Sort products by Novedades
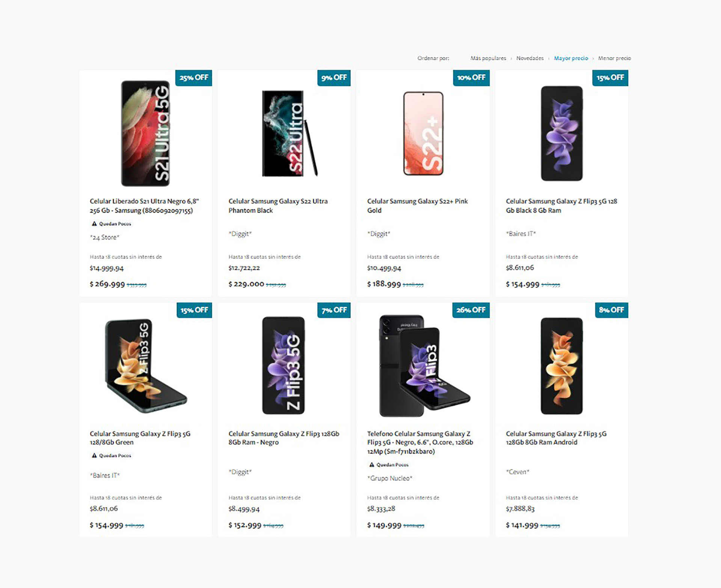The image size is (721, 588). point(529,58)
